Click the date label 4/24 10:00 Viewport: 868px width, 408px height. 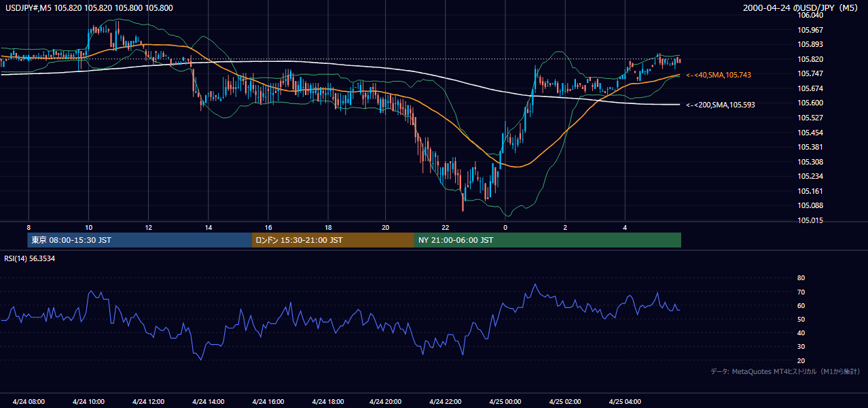(88, 401)
